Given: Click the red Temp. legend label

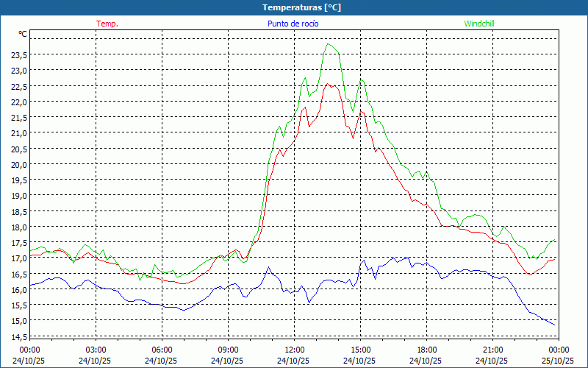Looking at the screenshot, I should tap(107, 24).
